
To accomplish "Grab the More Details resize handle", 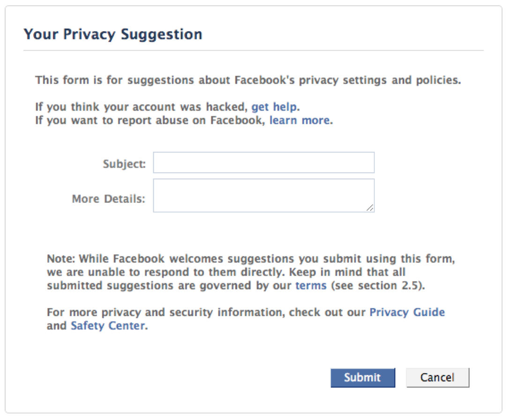I will coord(370,208).
